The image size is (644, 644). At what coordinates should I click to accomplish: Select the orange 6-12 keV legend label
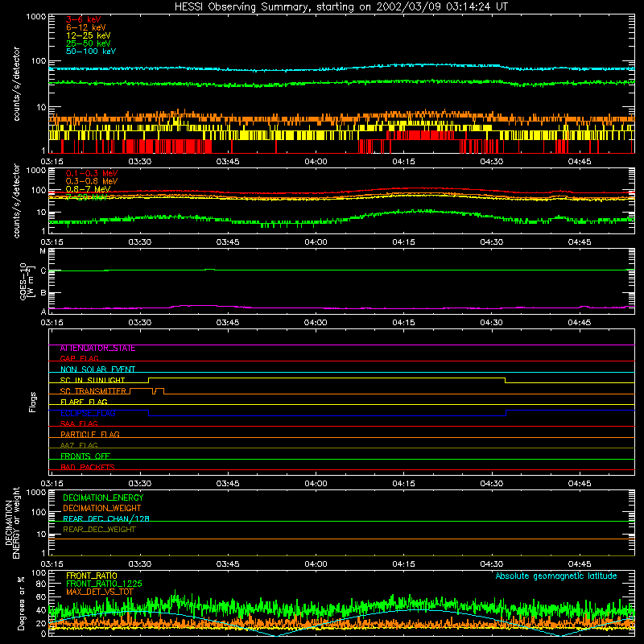[86, 27]
